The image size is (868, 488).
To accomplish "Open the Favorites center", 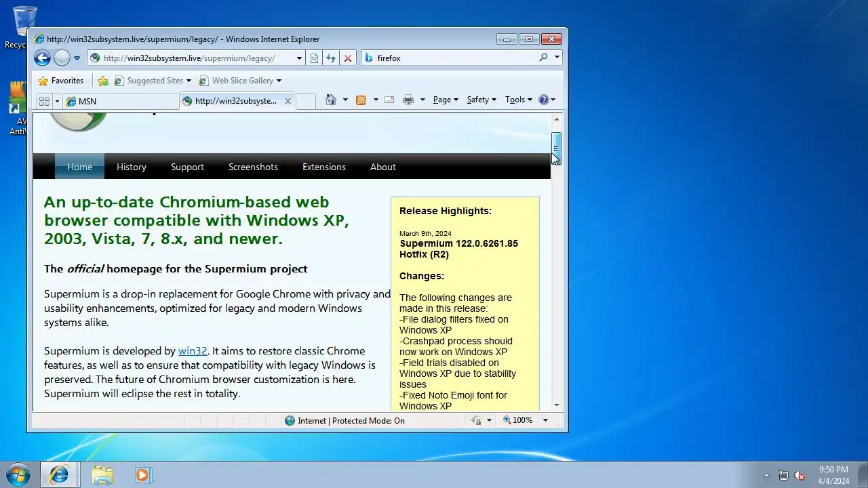I will pos(61,81).
